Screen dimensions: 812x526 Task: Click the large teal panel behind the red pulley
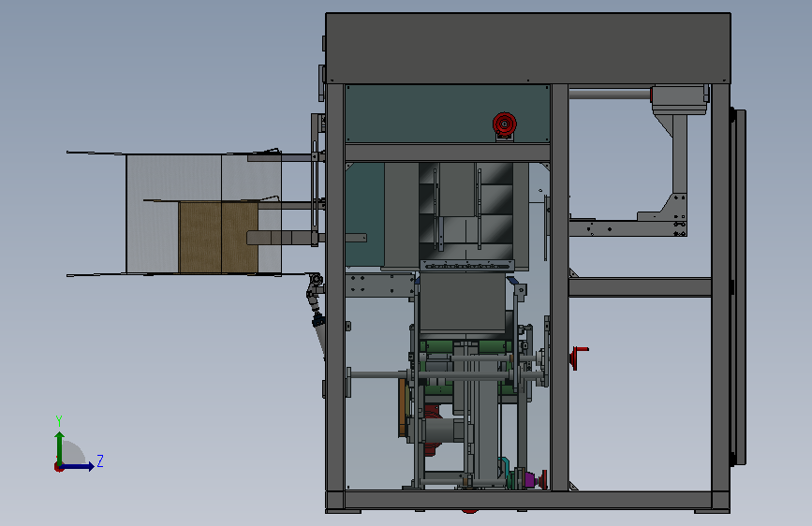[447, 113]
